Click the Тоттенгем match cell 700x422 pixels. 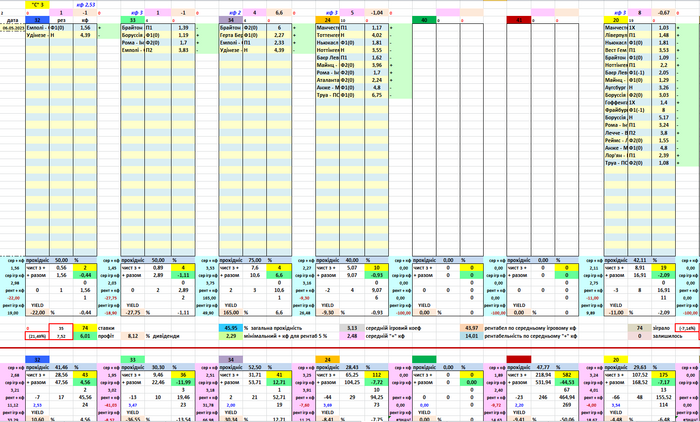coord(328,35)
